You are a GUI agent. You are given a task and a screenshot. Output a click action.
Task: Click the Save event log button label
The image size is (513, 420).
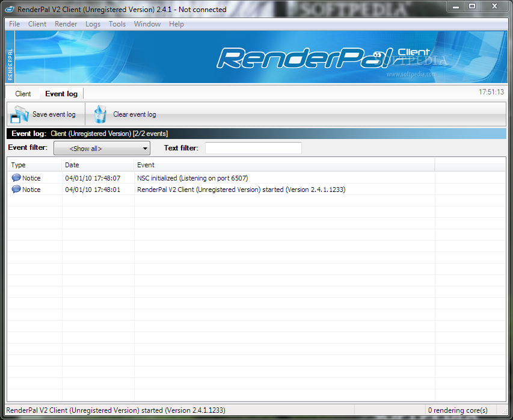coord(54,114)
